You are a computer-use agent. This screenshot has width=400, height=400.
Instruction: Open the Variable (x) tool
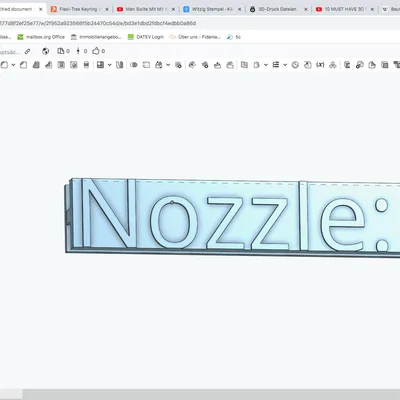320,65
